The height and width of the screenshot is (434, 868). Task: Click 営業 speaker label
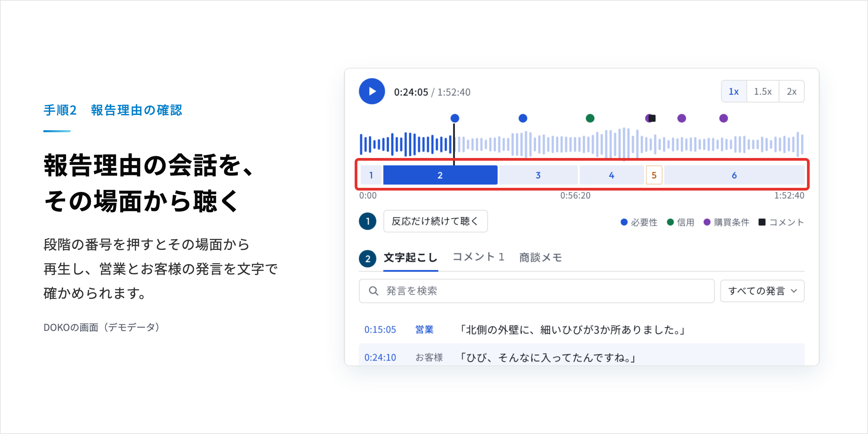click(424, 330)
